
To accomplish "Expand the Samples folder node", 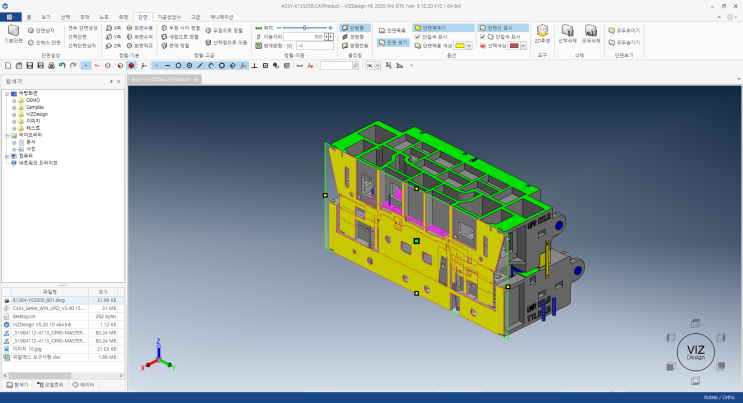I will coord(14,108).
